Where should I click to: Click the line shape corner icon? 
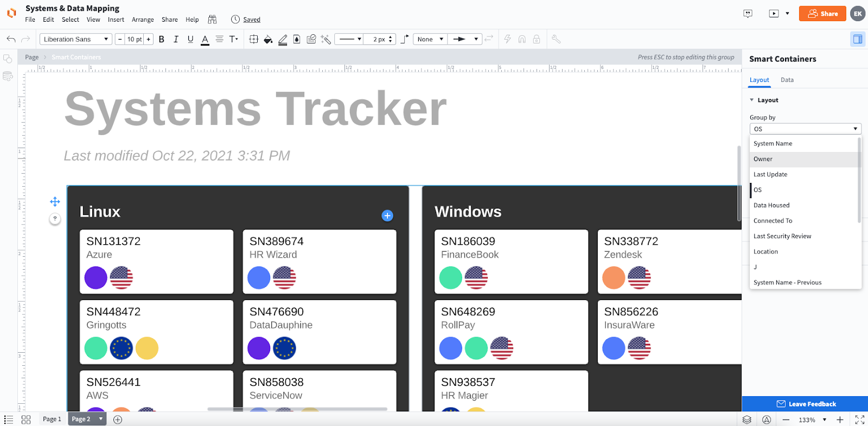pos(405,39)
